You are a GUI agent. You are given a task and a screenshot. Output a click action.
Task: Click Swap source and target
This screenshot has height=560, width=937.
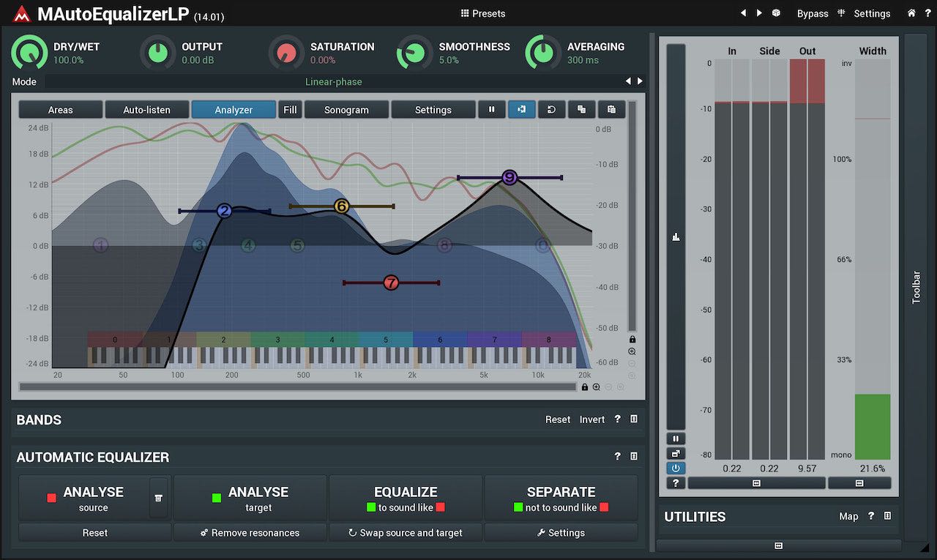(x=406, y=533)
